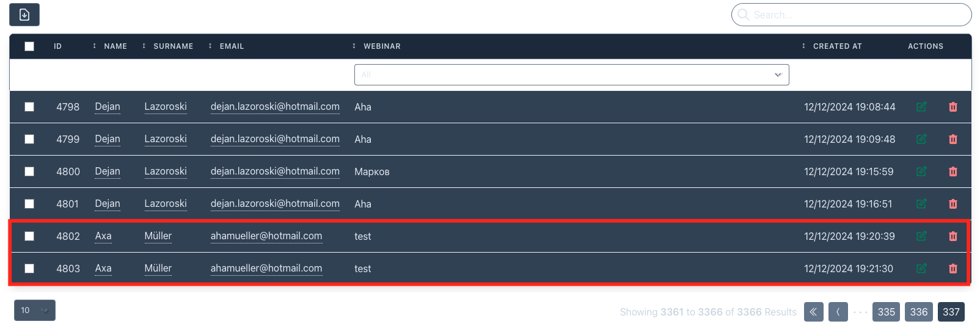The width and height of the screenshot is (980, 335).
Task: Go to page 335
Action: coord(886,312)
